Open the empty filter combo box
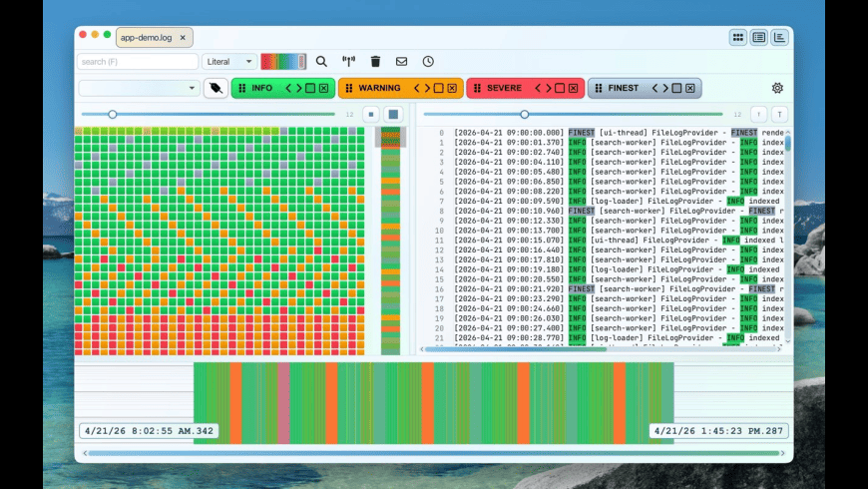The width and height of the screenshot is (868, 489). pos(139,88)
